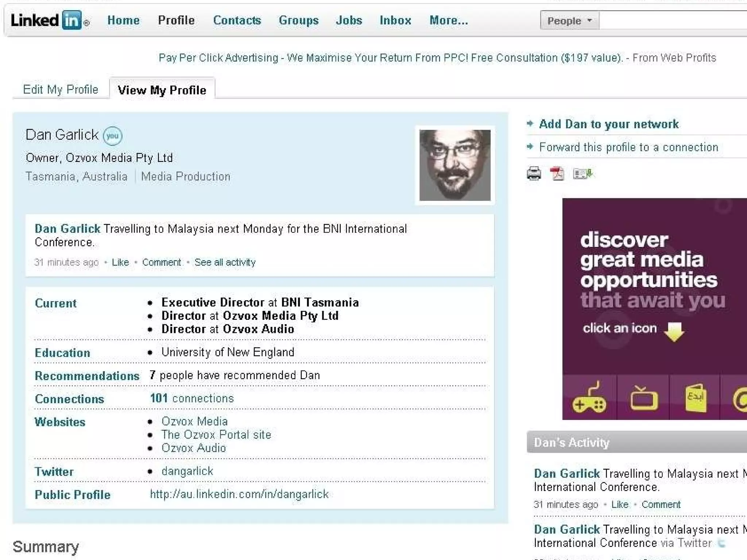Image resolution: width=747 pixels, height=560 pixels.
Task: Click Media Production industry text
Action: [185, 176]
